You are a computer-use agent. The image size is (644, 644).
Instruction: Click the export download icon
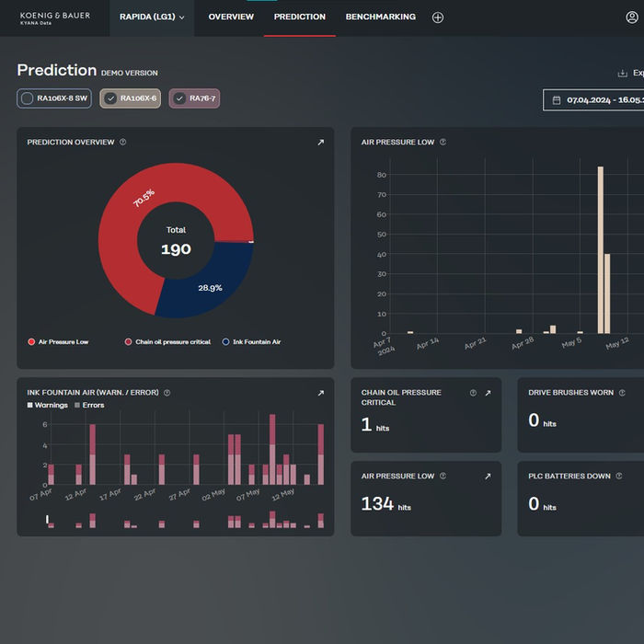(x=623, y=73)
